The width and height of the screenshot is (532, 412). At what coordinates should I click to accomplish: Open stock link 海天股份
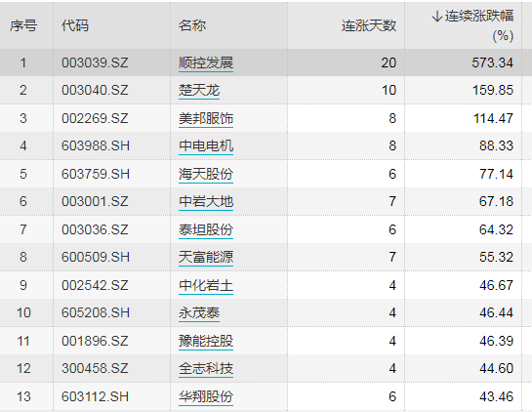pos(206,174)
